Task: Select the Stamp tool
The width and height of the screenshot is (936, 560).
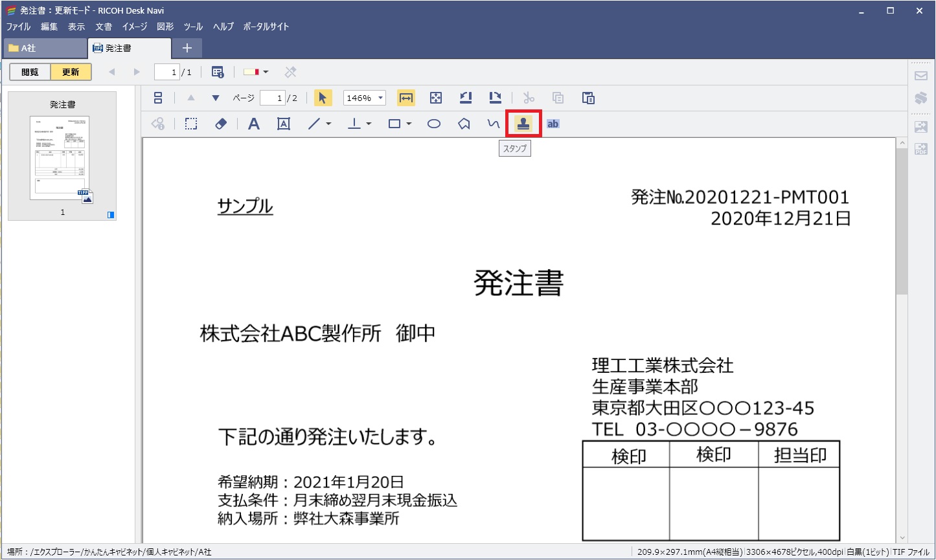Action: pyautogui.click(x=523, y=123)
